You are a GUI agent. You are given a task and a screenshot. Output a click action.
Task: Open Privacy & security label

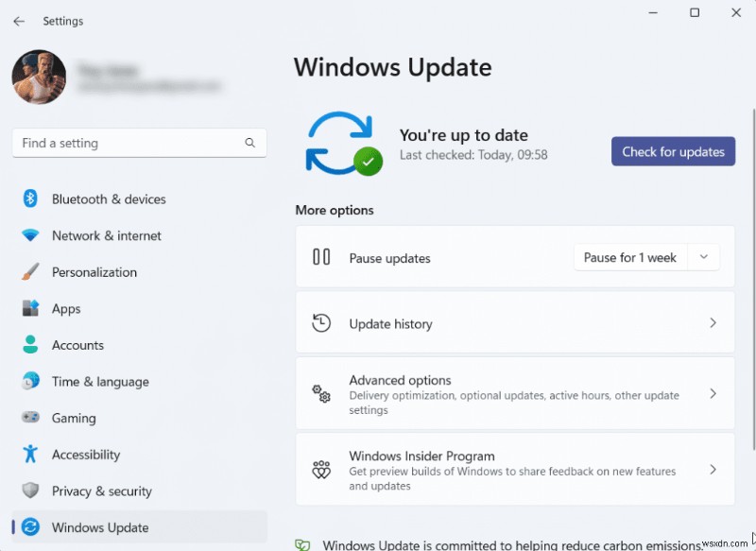pos(102,491)
